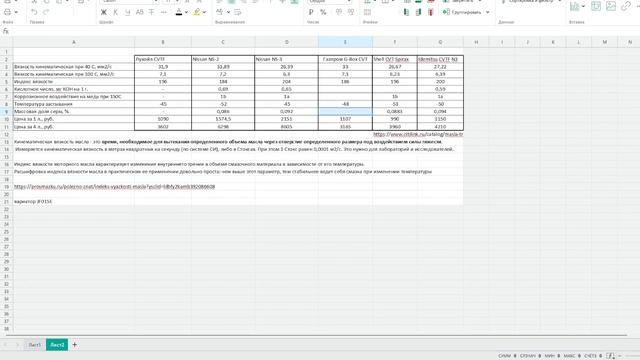Delete column icon (red)

431,13
